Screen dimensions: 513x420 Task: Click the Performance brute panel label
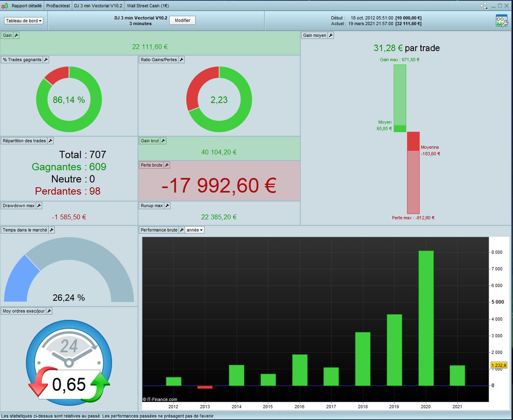(159, 230)
